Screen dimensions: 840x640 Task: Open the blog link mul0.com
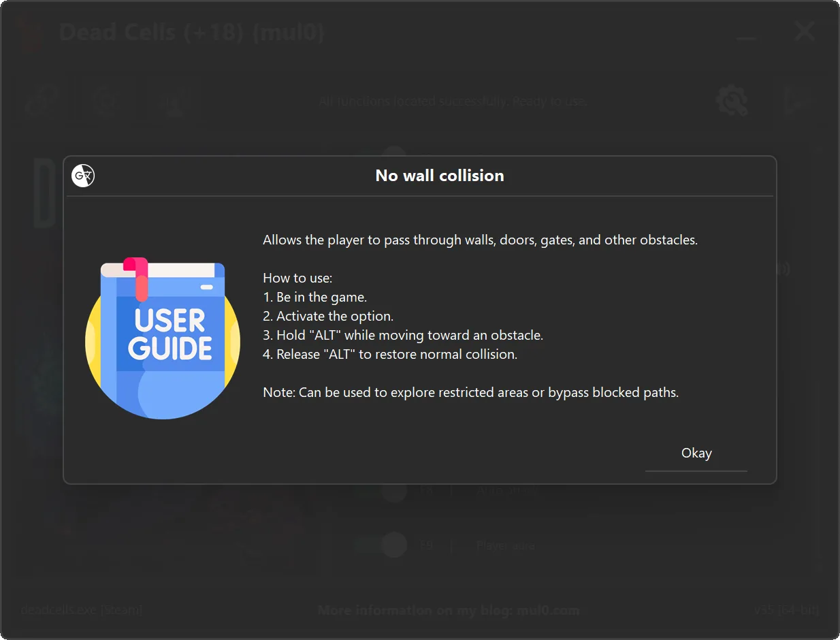pyautogui.click(x=549, y=610)
